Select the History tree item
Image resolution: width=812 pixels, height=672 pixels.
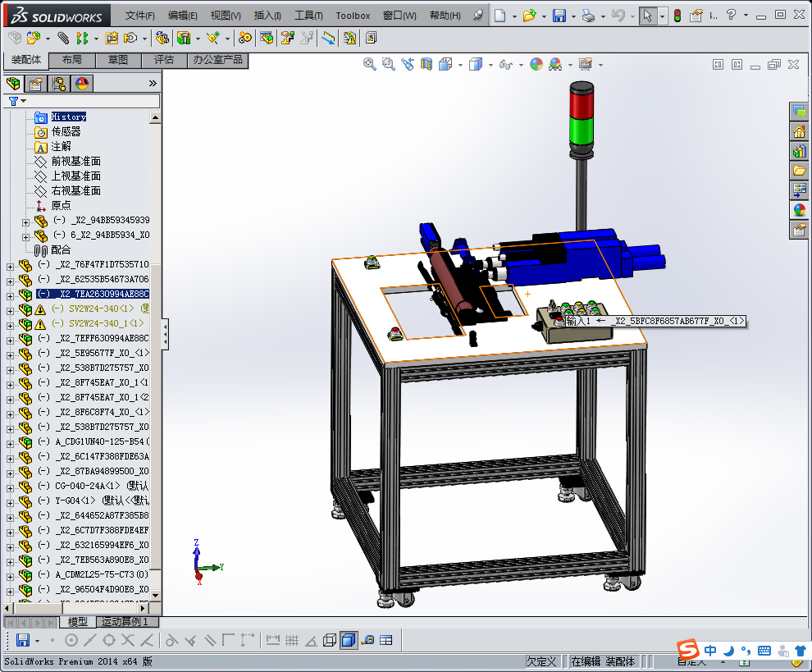point(68,117)
